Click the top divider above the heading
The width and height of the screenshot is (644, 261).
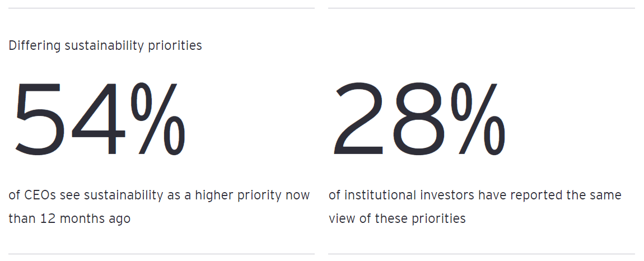(161, 8)
